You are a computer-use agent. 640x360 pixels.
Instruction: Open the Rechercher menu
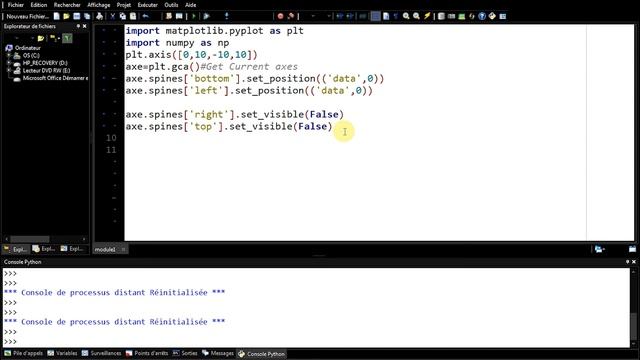coord(67,5)
